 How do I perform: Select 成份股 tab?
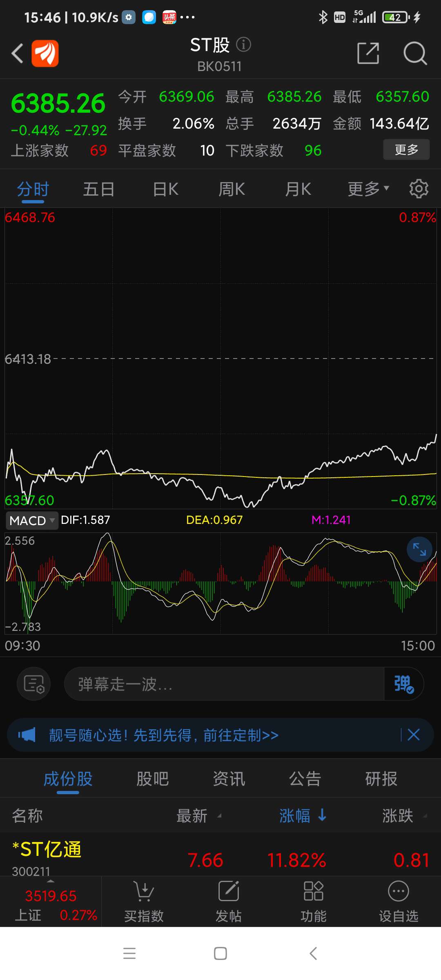pos(68,779)
